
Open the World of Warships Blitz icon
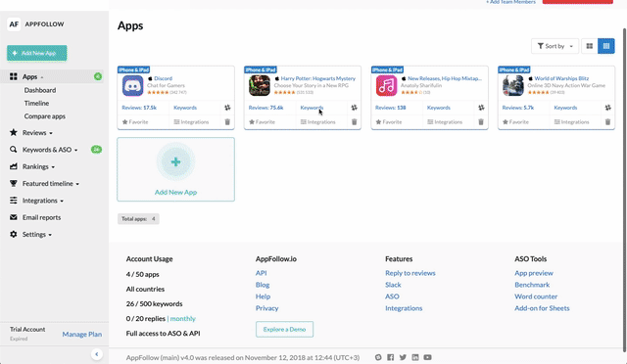tap(513, 85)
